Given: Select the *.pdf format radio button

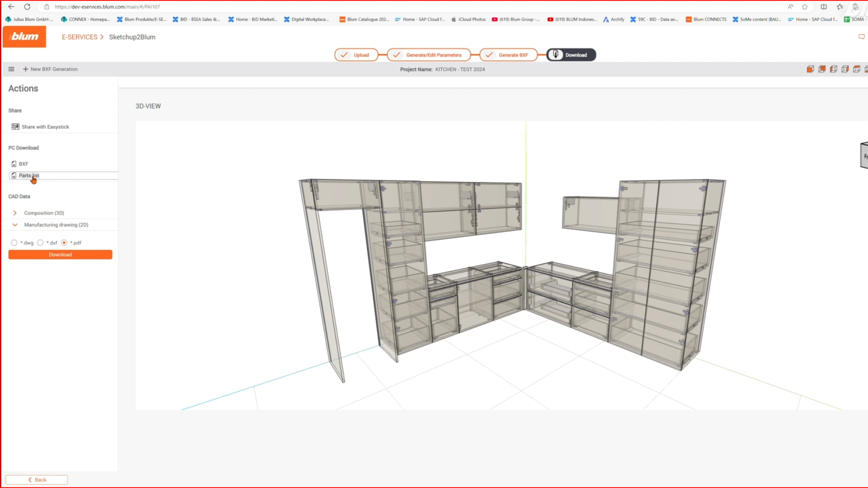Looking at the screenshot, I should (64, 243).
